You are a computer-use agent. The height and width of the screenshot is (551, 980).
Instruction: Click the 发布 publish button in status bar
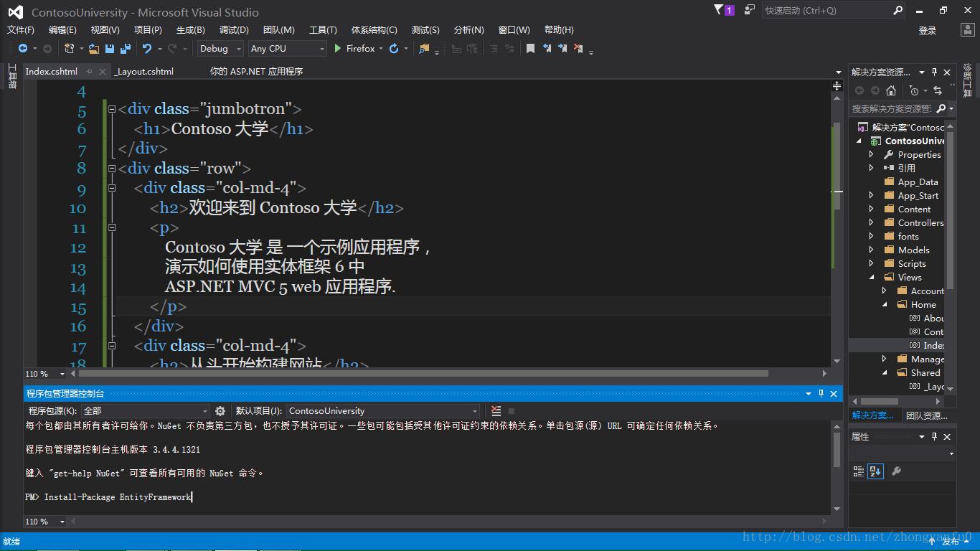(951, 542)
